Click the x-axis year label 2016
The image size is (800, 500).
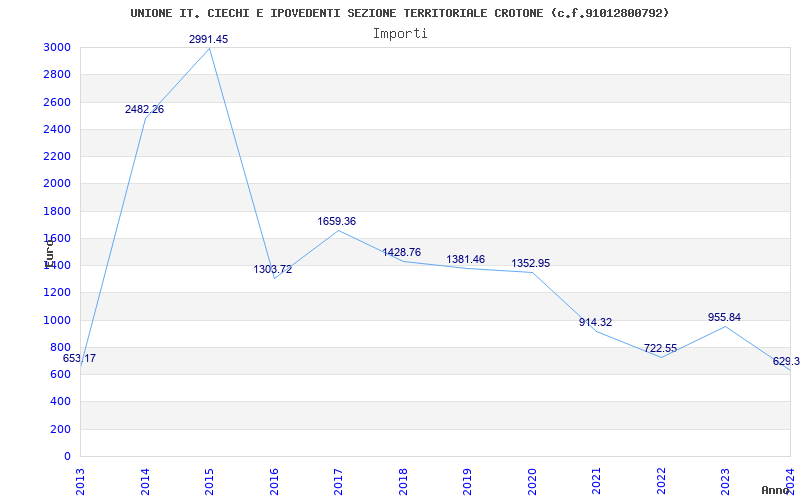point(274,481)
